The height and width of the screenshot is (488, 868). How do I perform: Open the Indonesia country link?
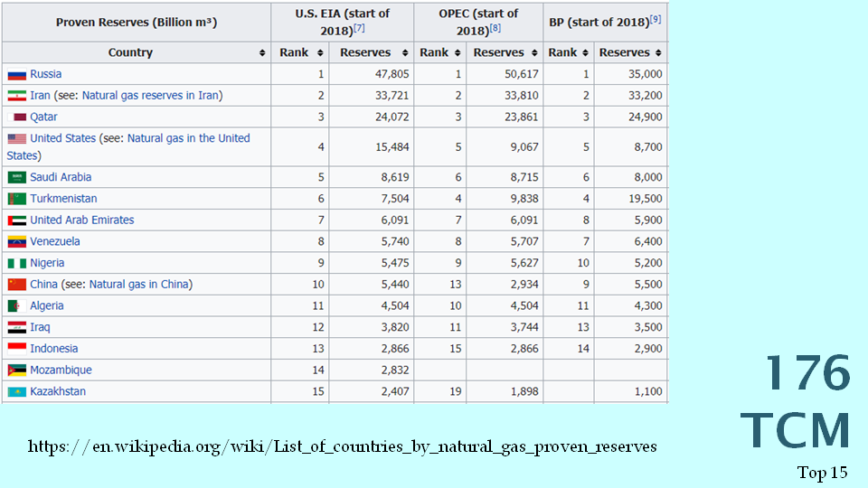pos(53,349)
